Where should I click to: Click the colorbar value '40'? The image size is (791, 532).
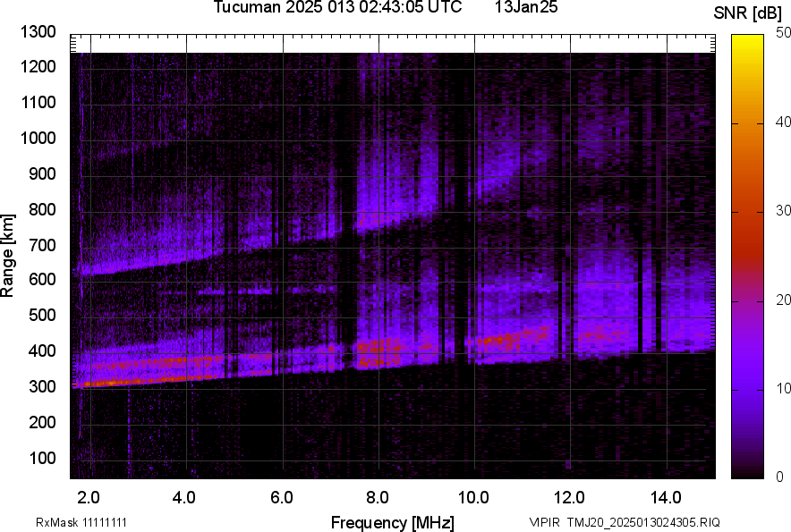784,122
